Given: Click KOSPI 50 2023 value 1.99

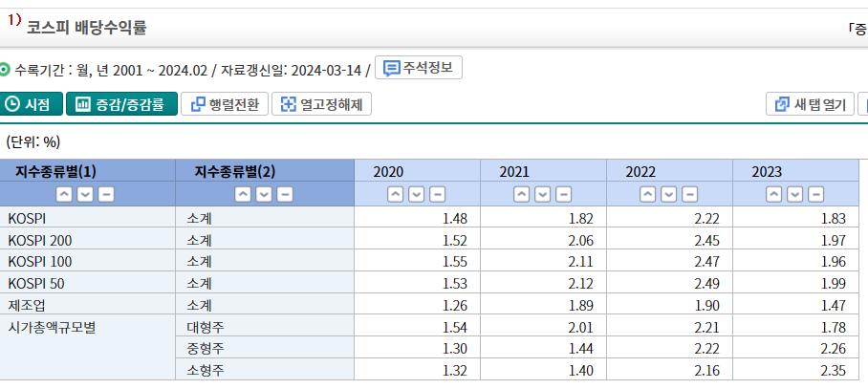Looking at the screenshot, I should tap(834, 283).
